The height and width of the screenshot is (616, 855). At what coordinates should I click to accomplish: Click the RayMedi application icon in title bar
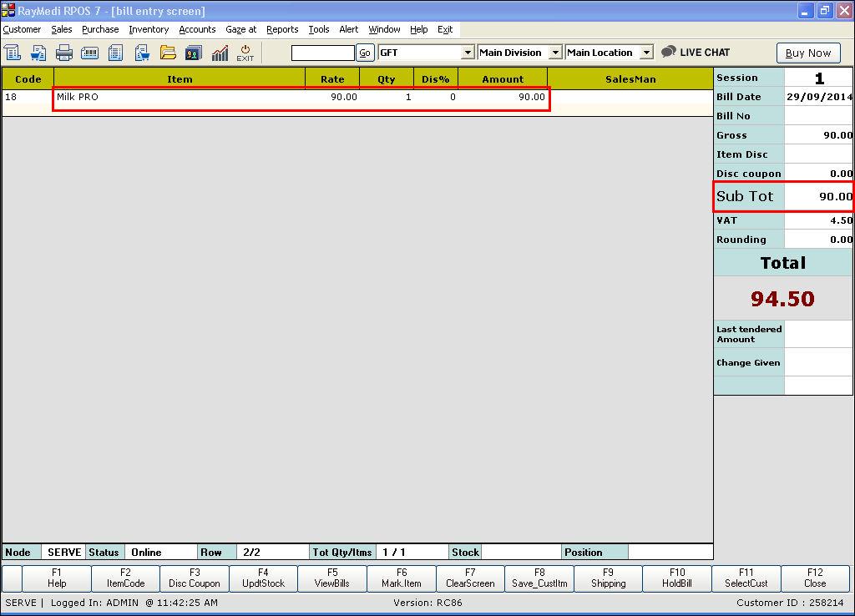click(8, 10)
